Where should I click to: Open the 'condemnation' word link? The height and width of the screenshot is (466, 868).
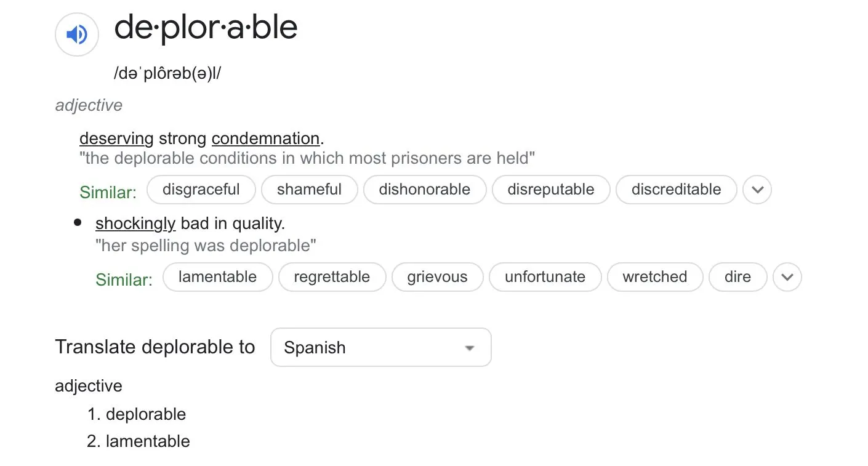pos(265,138)
